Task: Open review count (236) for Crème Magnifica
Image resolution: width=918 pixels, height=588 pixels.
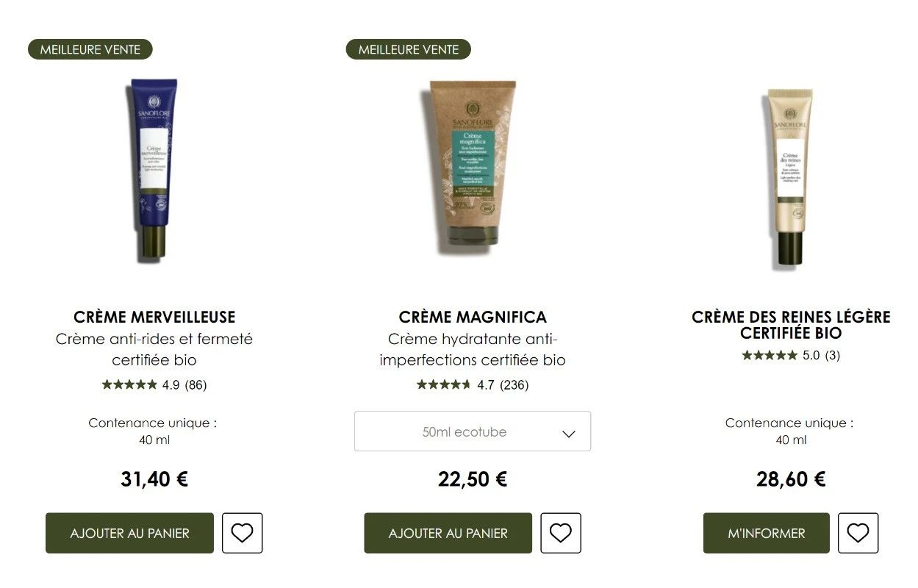Action: coord(514,384)
